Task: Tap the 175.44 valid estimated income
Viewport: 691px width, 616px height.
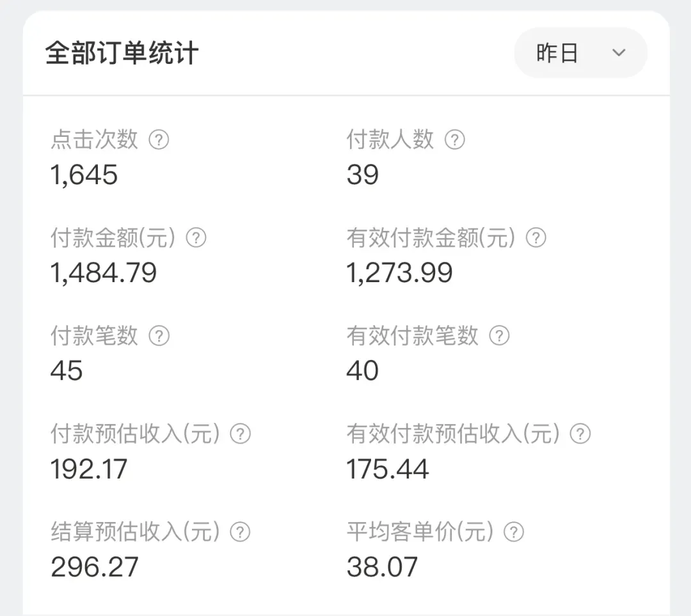Action: 387,469
